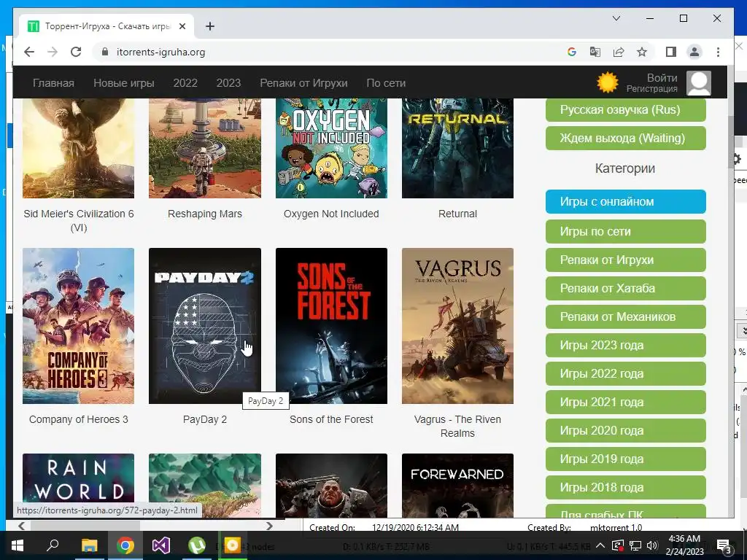This screenshot has width=747, height=560.
Task: Open Visual Studio from taskbar
Action: (x=161, y=545)
